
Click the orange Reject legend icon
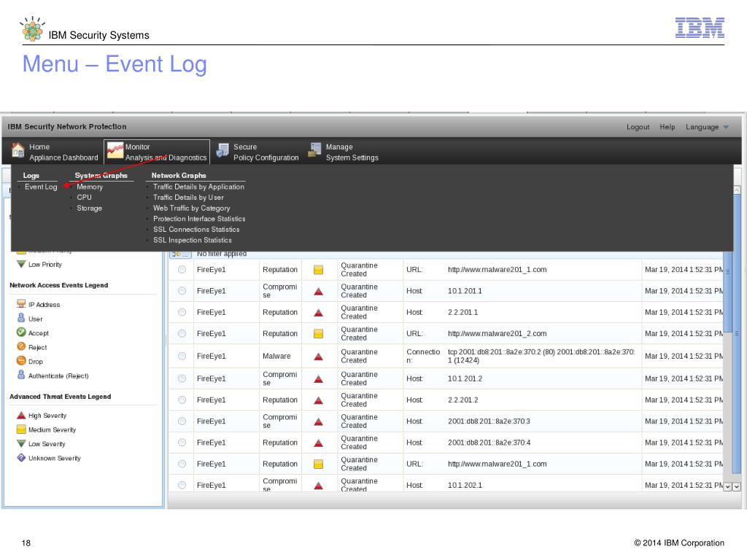click(21, 346)
